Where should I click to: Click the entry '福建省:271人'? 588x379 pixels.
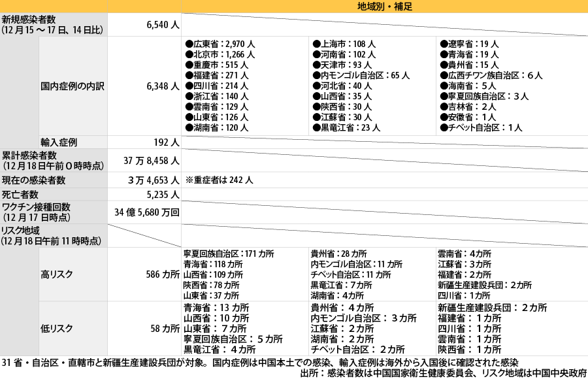tap(216, 75)
